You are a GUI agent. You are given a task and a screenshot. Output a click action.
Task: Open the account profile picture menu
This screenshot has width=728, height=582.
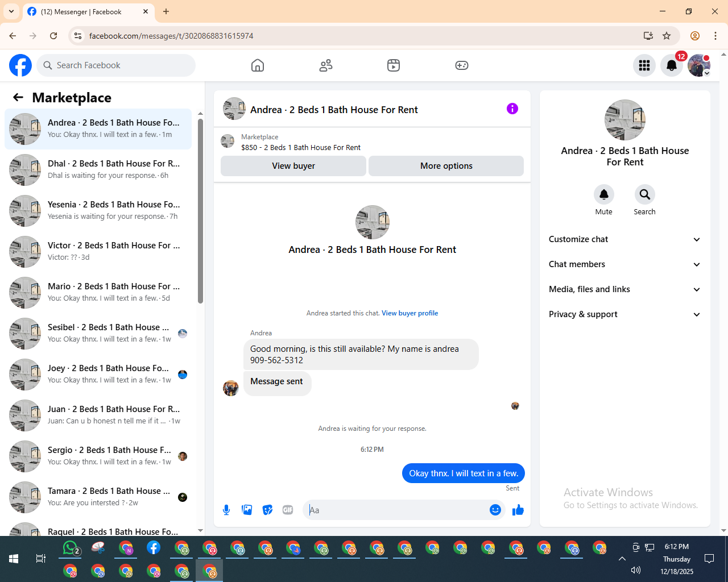(699, 65)
